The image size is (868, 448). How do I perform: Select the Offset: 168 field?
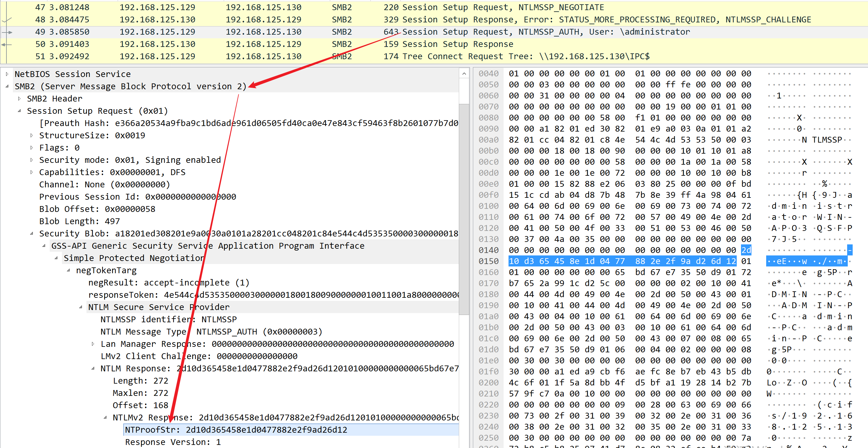tap(140, 405)
